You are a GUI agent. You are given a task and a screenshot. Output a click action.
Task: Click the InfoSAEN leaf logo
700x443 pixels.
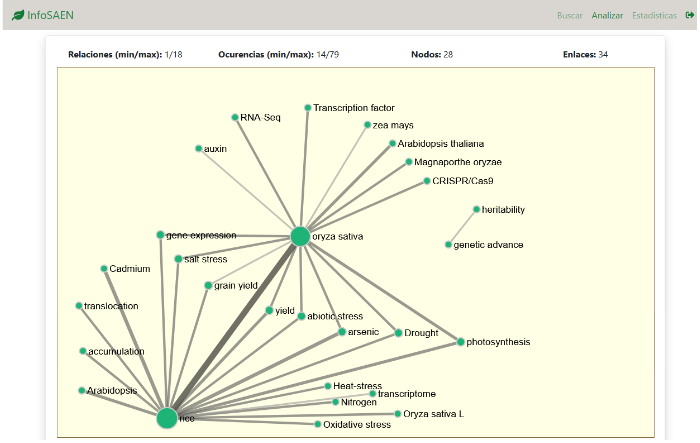point(18,15)
